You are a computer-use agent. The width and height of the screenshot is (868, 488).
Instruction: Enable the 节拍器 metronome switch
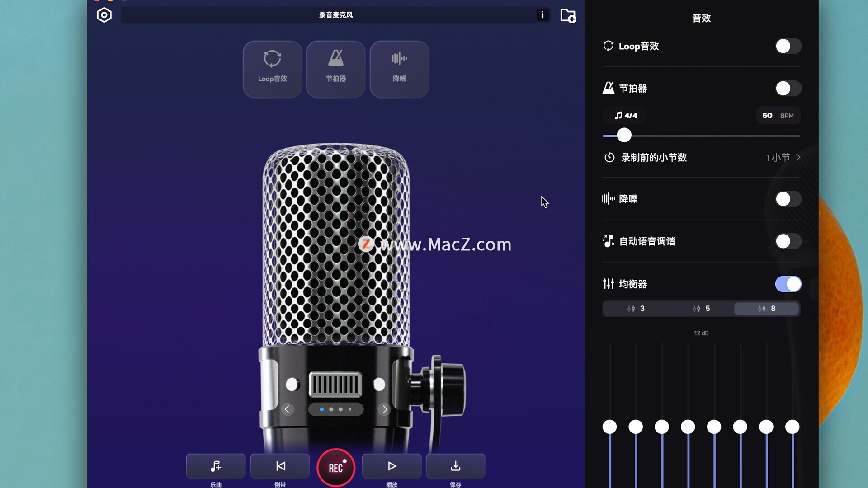pos(788,88)
